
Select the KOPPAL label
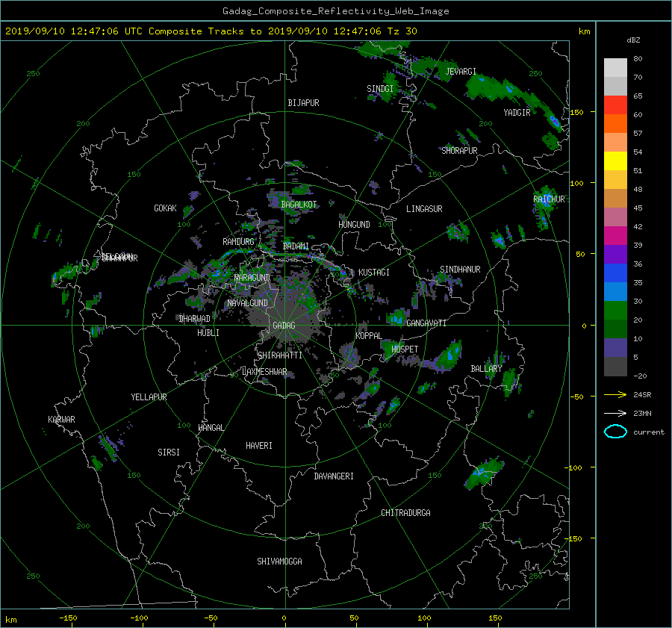pyautogui.click(x=369, y=336)
